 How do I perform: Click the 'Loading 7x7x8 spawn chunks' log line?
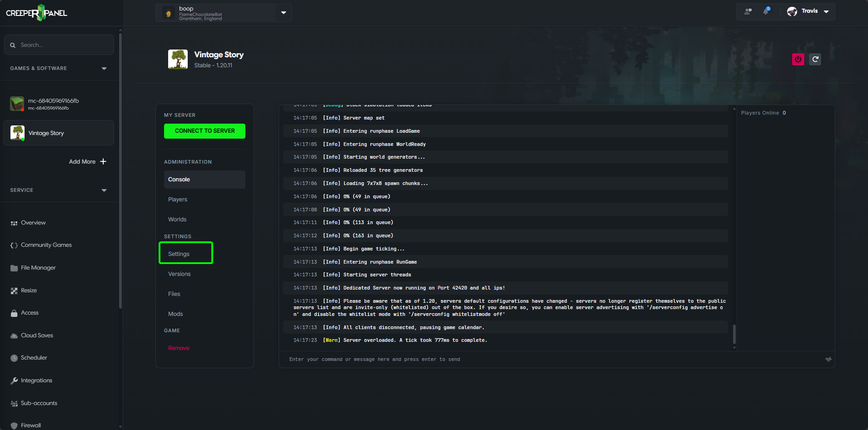[x=505, y=183]
